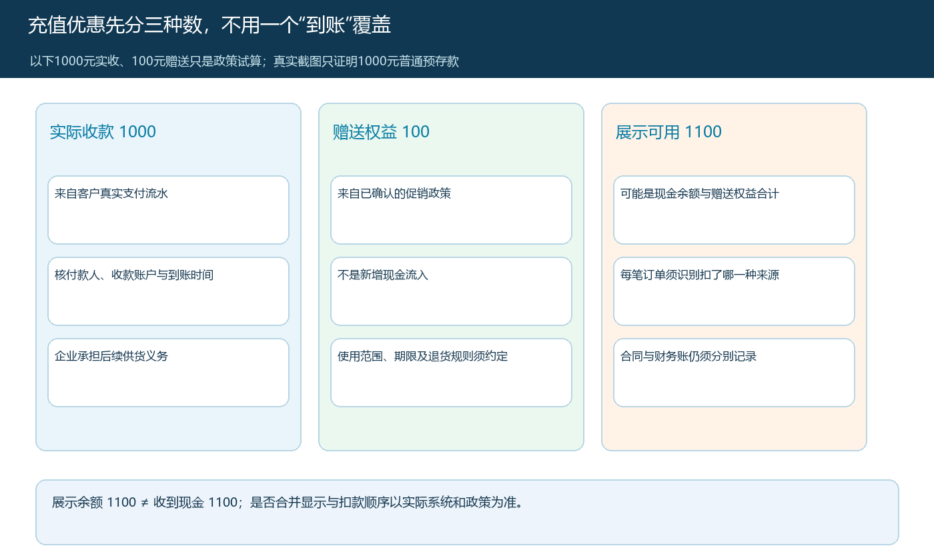This screenshot has height=560, width=934.
Task: Click the title "充值优惠先分三种数" heading
Action: click(x=209, y=25)
